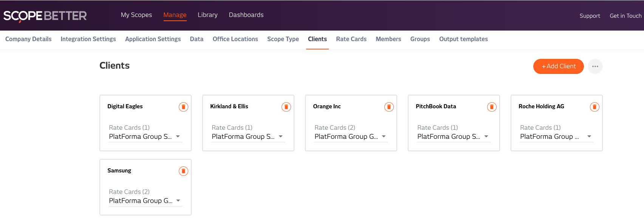This screenshot has height=223, width=644.
Task: Open Orange Inc rate cards dropdown
Action: tap(351, 137)
